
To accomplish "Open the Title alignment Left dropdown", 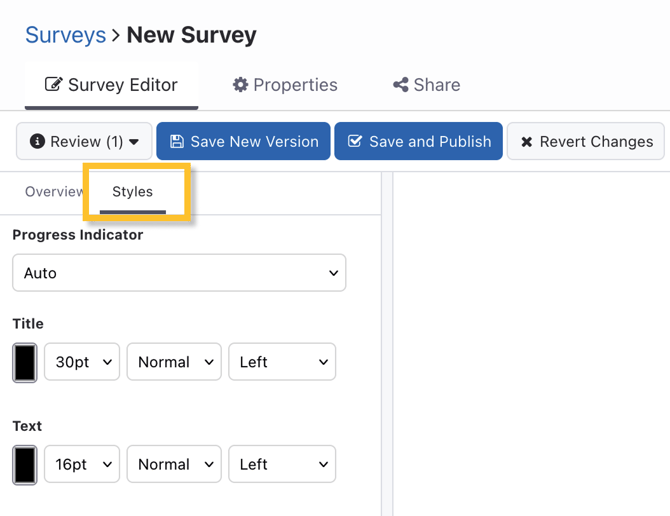I will [x=282, y=362].
